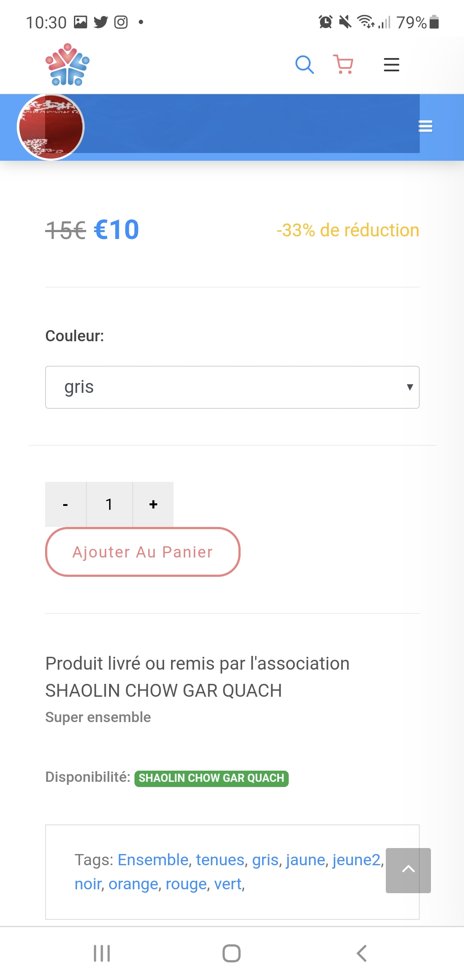The height and width of the screenshot is (980, 464).
Task: Open the top hamburger navigation menu
Action: 391,65
